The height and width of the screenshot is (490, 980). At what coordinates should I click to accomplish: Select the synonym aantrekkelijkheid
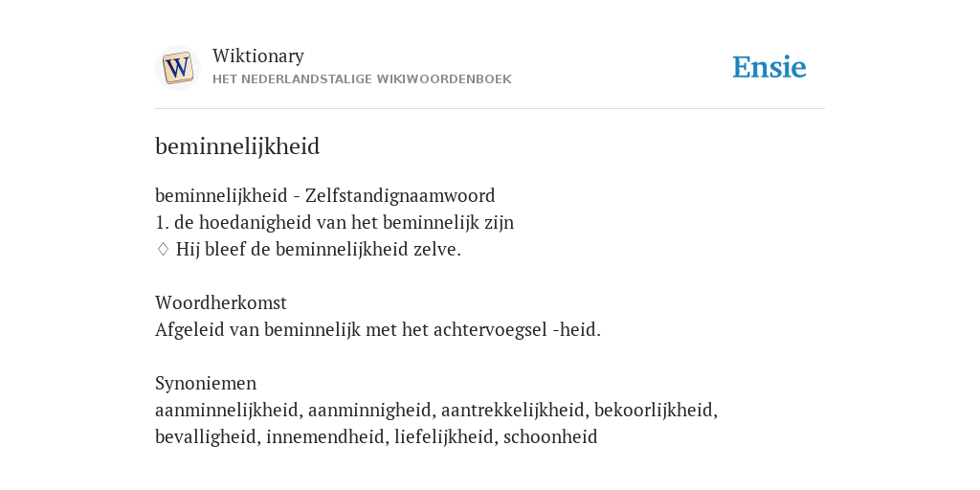click(513, 410)
